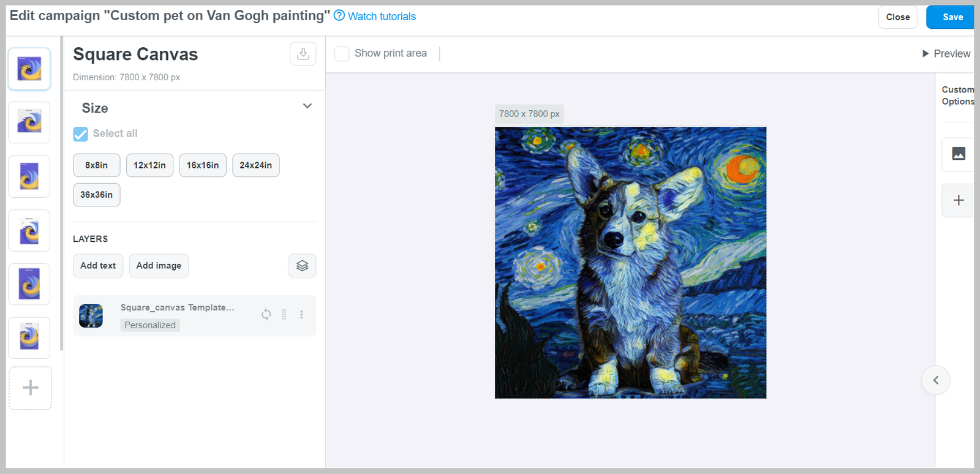Click the layer refresh/replace icon
This screenshot has width=980, height=474.
[266, 315]
